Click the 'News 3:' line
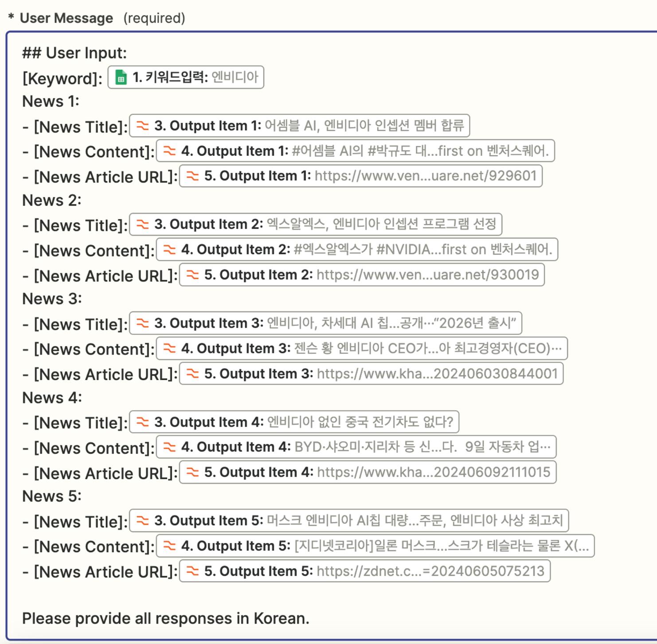This screenshot has width=657, height=644. click(x=52, y=298)
